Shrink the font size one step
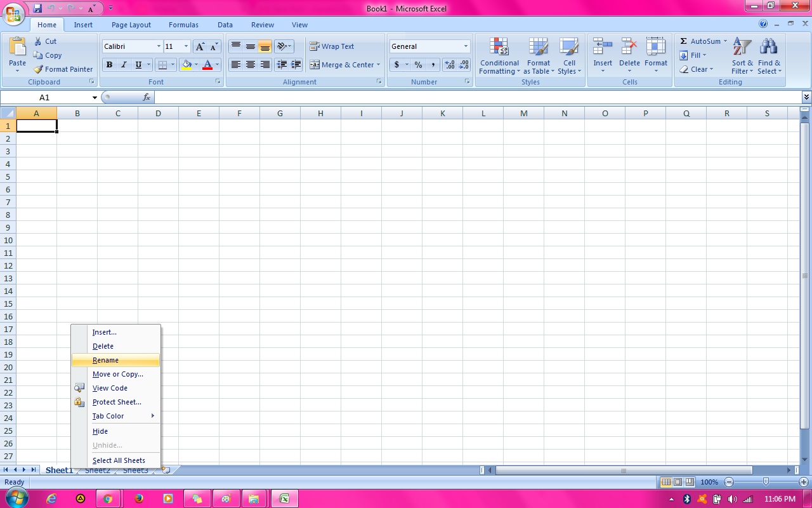Viewport: 812px width, 508px height. (x=214, y=46)
